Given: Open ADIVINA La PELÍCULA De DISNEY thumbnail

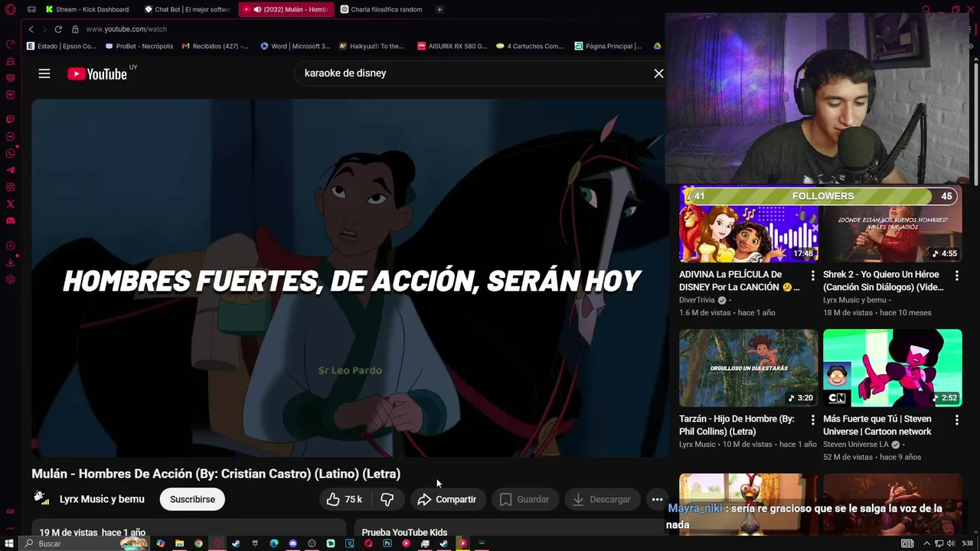Looking at the screenshot, I should [x=748, y=223].
